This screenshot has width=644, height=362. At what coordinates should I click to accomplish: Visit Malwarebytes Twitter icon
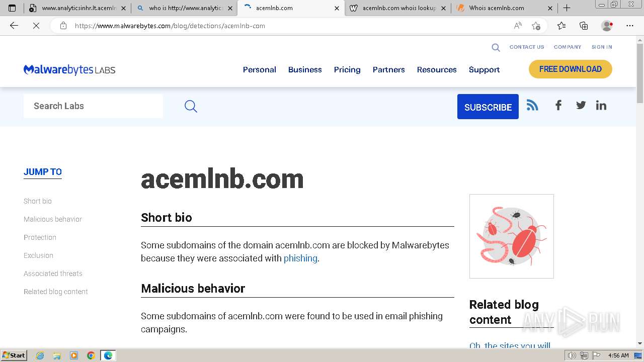(581, 105)
